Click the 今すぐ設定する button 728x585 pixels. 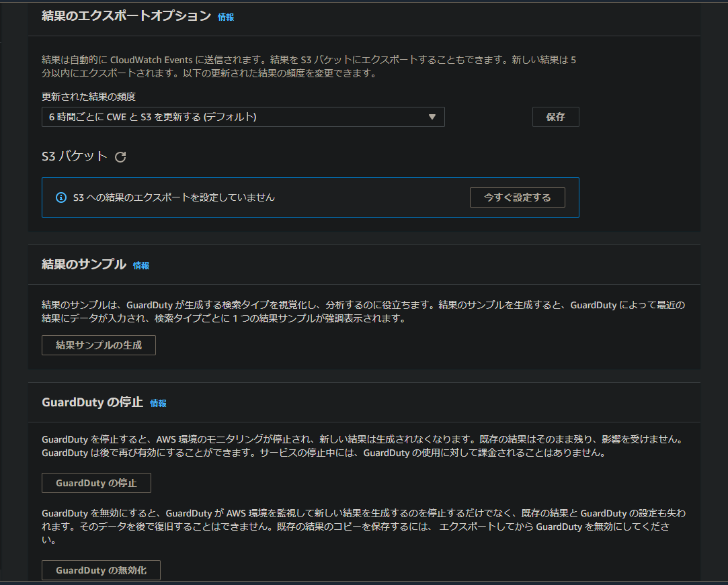coord(517,197)
